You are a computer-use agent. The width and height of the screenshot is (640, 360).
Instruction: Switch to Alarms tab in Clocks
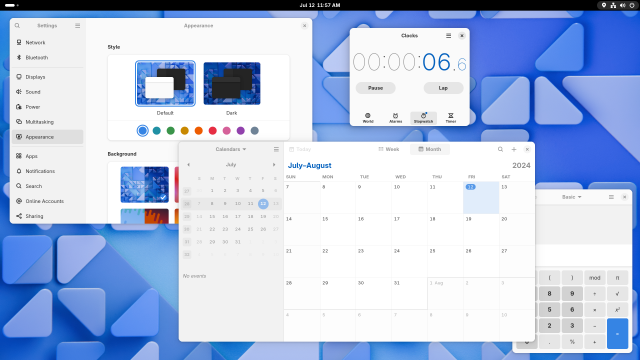pos(395,118)
